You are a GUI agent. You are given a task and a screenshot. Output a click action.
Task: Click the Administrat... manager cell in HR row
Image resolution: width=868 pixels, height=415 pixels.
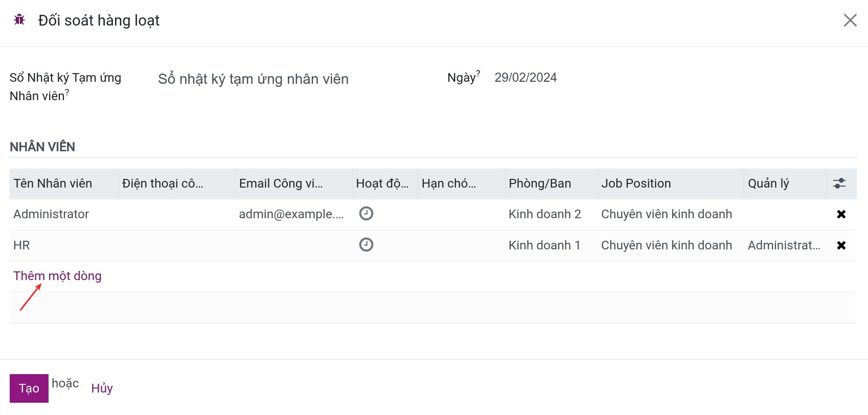point(785,245)
